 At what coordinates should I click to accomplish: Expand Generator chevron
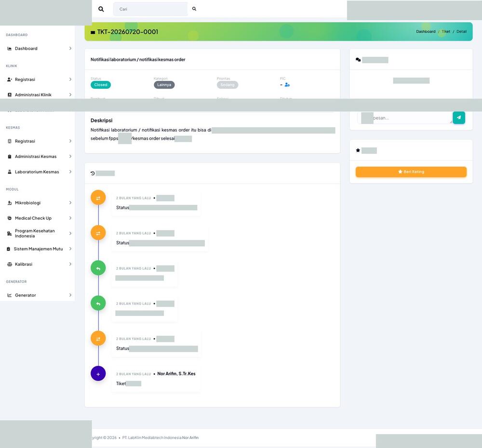point(70,295)
